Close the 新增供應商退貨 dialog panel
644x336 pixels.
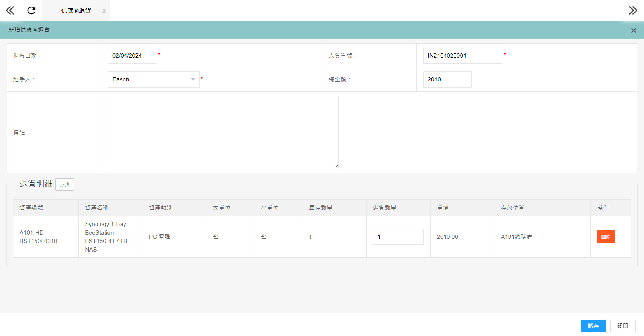634,30
